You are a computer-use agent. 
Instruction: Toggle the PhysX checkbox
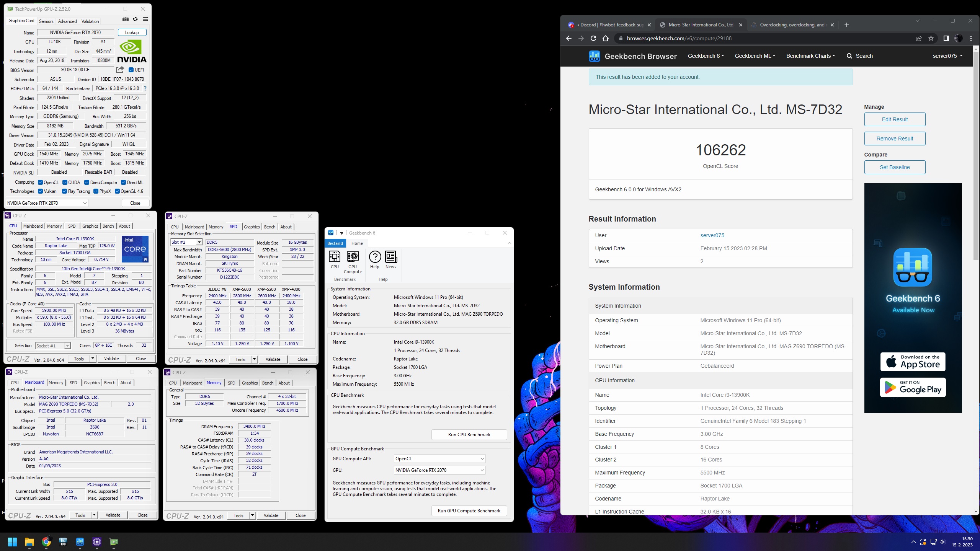[96, 191]
